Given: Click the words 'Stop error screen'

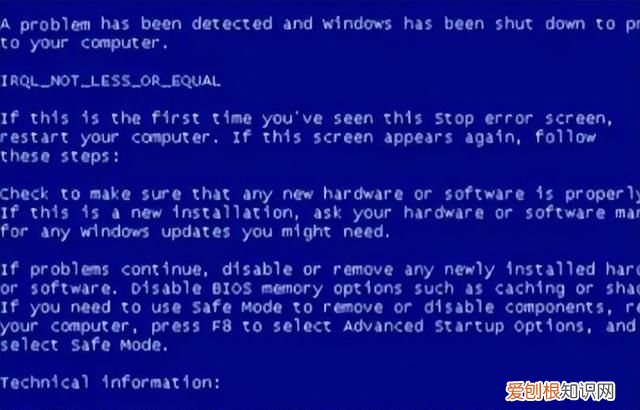Looking at the screenshot, I should point(523,119).
